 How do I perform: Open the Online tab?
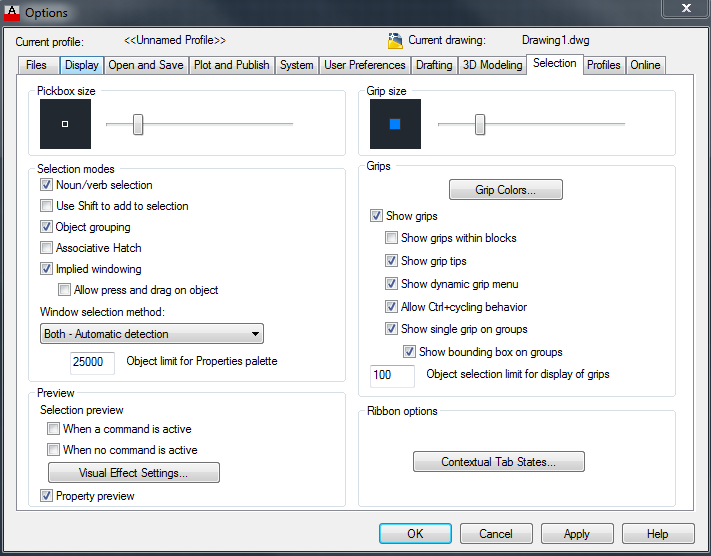(x=645, y=65)
